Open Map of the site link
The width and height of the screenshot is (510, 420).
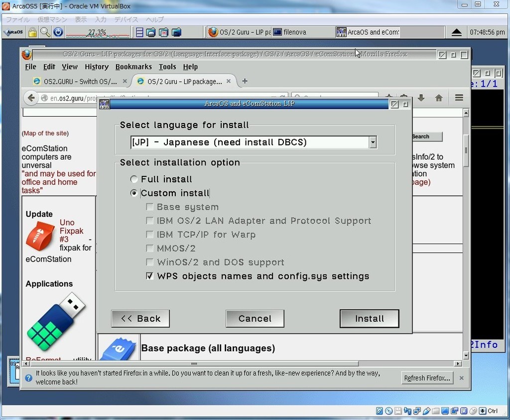pyautogui.click(x=45, y=133)
